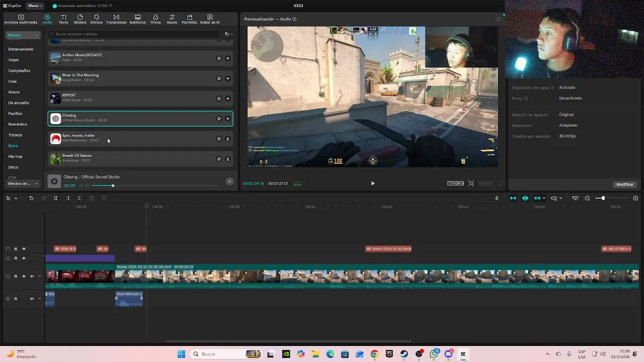This screenshot has height=362, width=644.
Task: Choose the Disco music category
Action: pyautogui.click(x=13, y=167)
